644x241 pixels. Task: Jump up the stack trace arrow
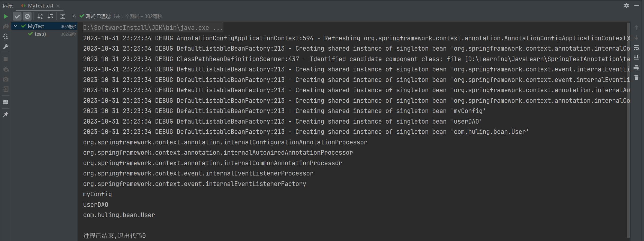coord(636,27)
